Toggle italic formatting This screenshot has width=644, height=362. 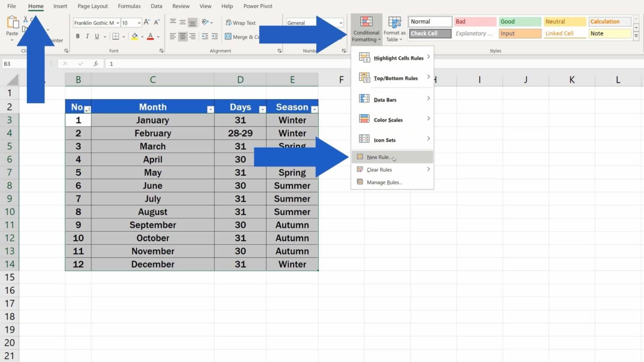[88, 36]
